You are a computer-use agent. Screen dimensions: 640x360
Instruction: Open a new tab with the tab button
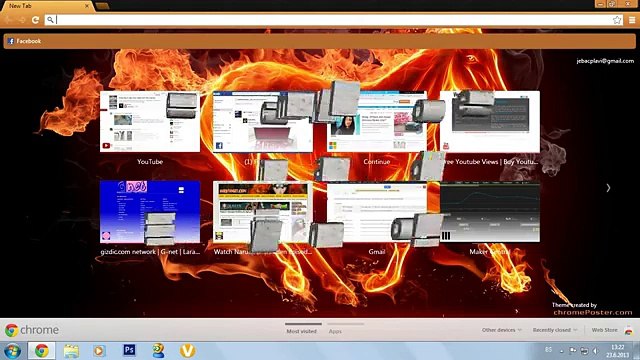point(102,6)
